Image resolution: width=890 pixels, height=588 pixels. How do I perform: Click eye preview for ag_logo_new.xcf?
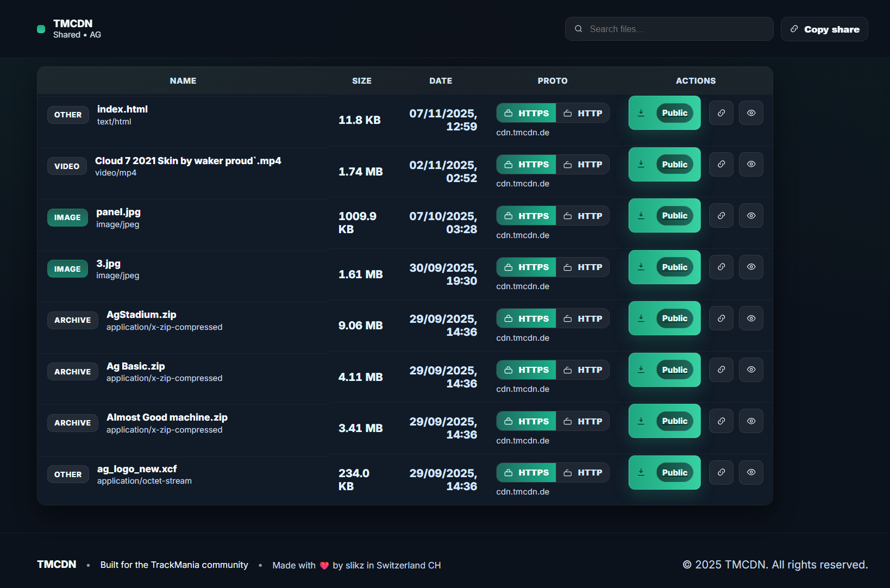pyautogui.click(x=751, y=473)
